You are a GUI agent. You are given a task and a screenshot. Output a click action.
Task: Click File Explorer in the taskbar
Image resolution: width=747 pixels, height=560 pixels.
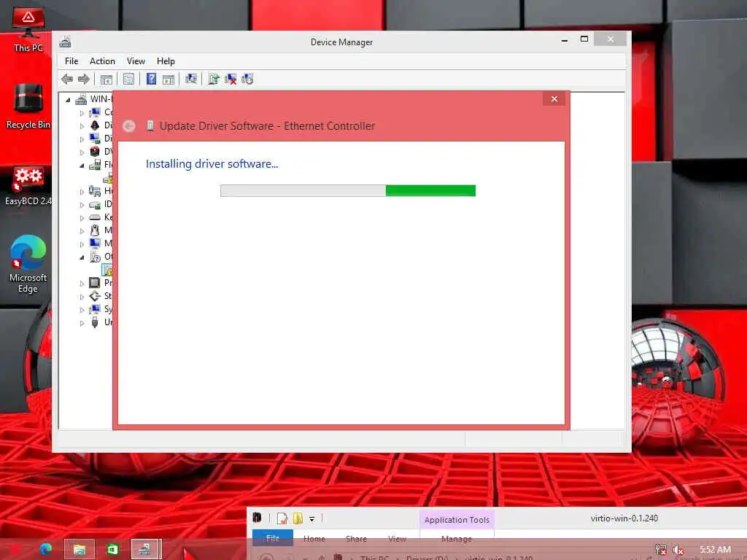click(x=79, y=549)
